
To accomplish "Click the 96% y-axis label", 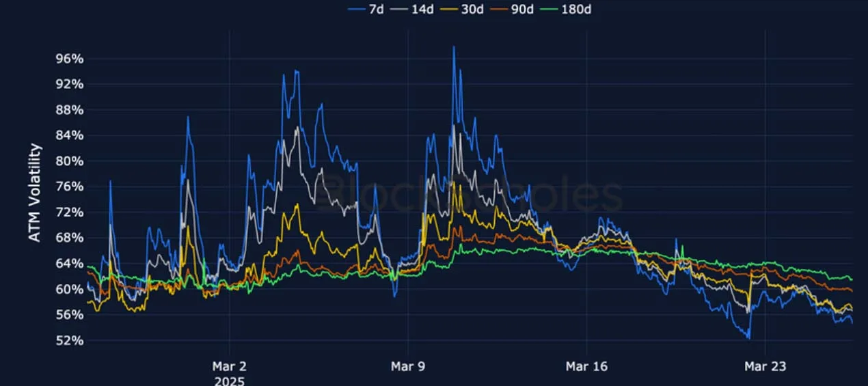I will click(x=69, y=59).
